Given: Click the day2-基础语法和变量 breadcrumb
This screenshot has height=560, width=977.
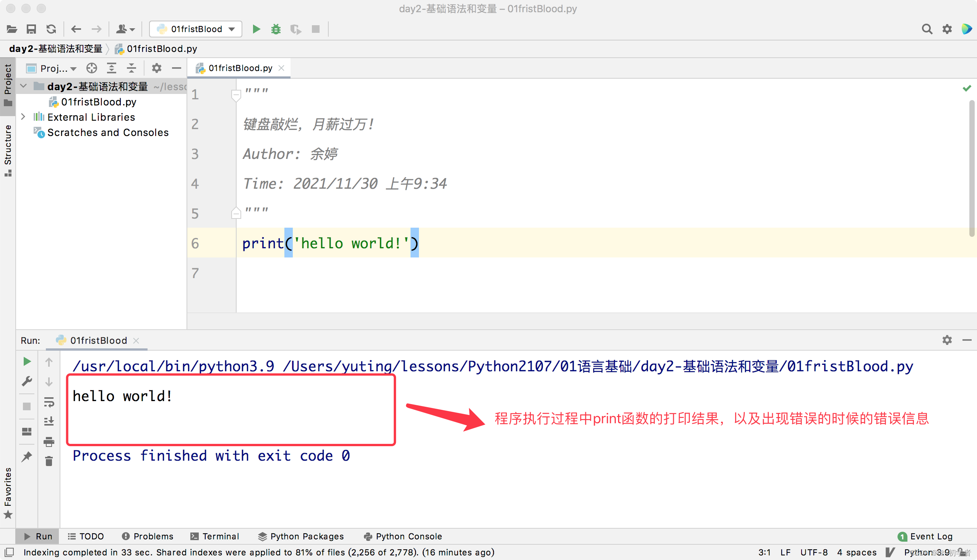Looking at the screenshot, I should (56, 49).
